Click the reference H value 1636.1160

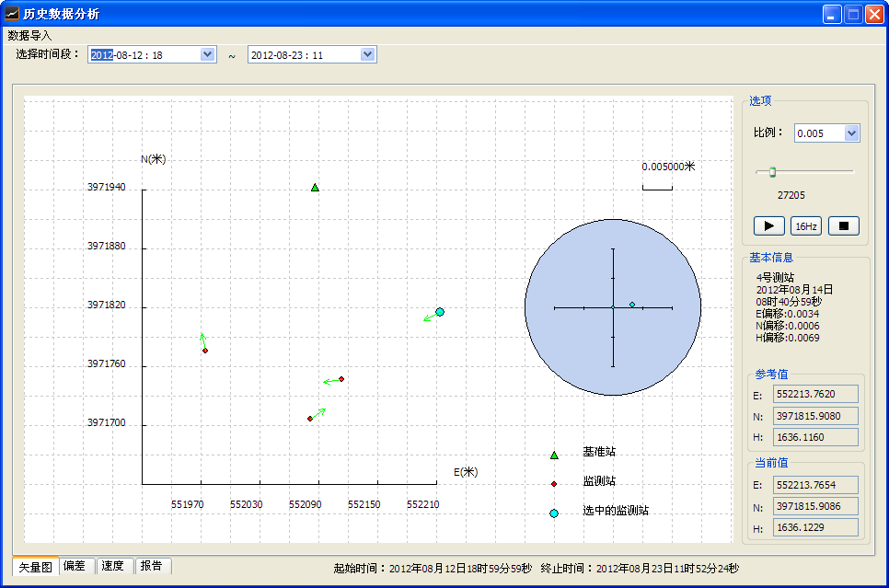(x=815, y=437)
